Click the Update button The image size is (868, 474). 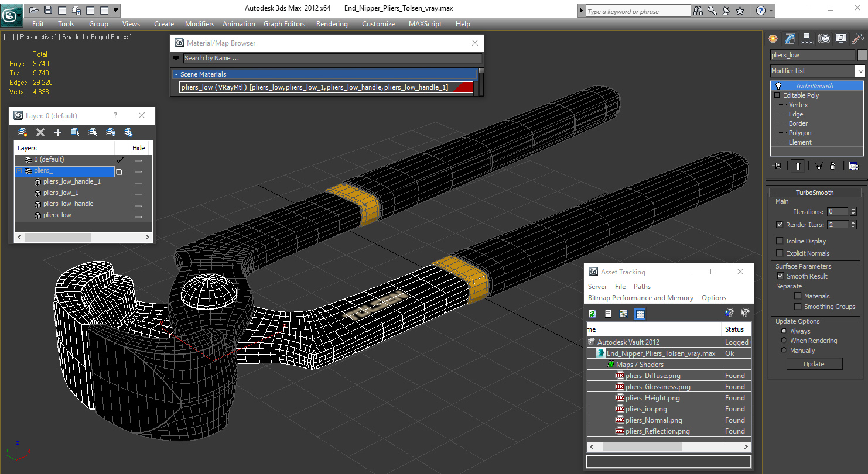click(814, 364)
